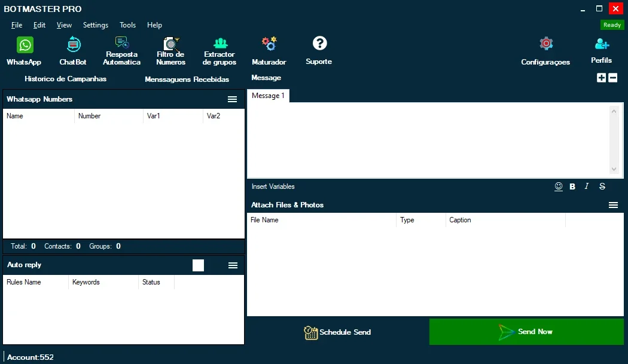Click the Rules Name column header
The image size is (628, 364).
[36, 282]
